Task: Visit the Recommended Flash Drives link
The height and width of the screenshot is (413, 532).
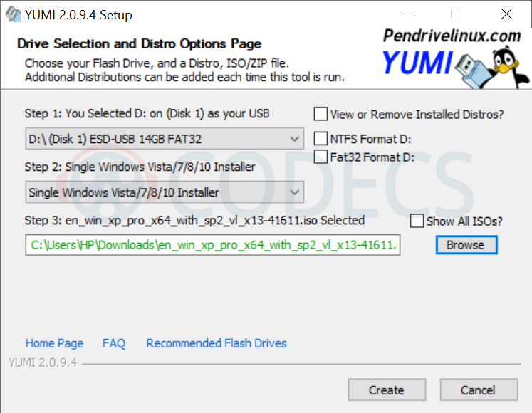Action: [x=217, y=343]
